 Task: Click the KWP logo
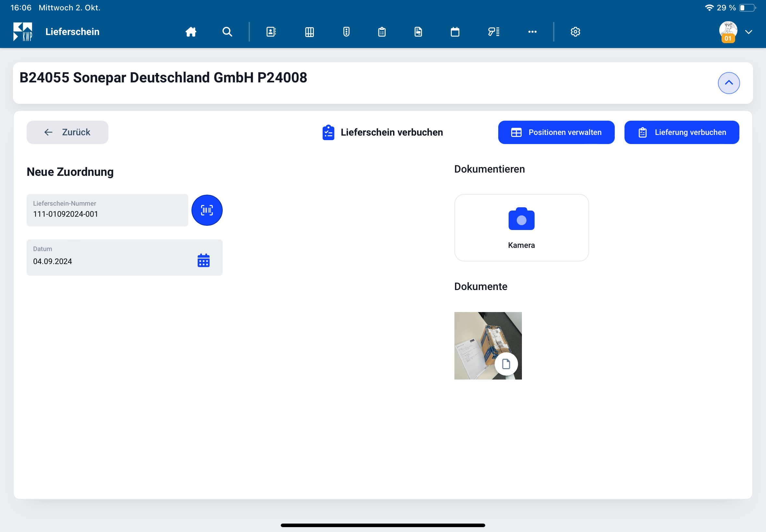tap(23, 32)
